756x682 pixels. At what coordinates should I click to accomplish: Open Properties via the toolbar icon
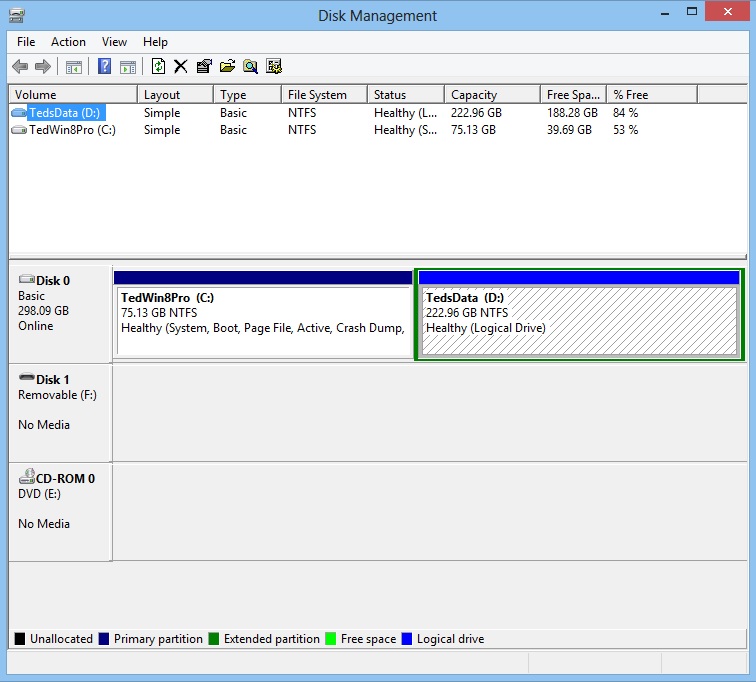204,67
